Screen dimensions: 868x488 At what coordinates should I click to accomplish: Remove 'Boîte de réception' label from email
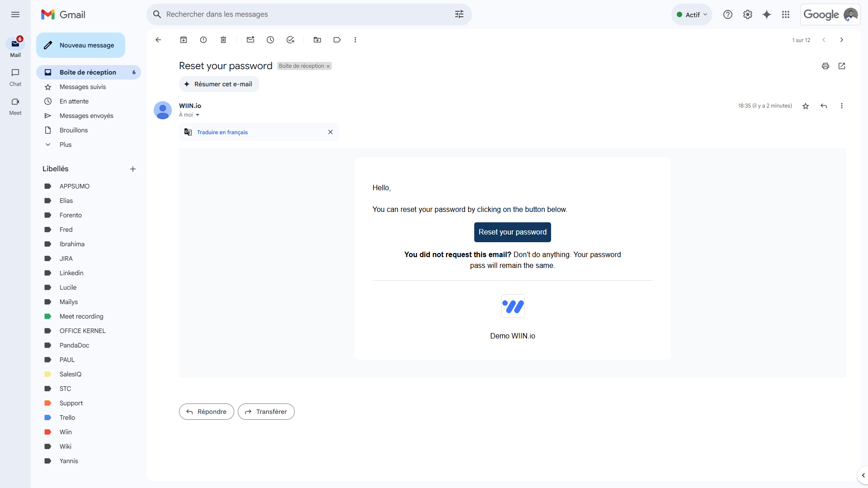point(328,66)
